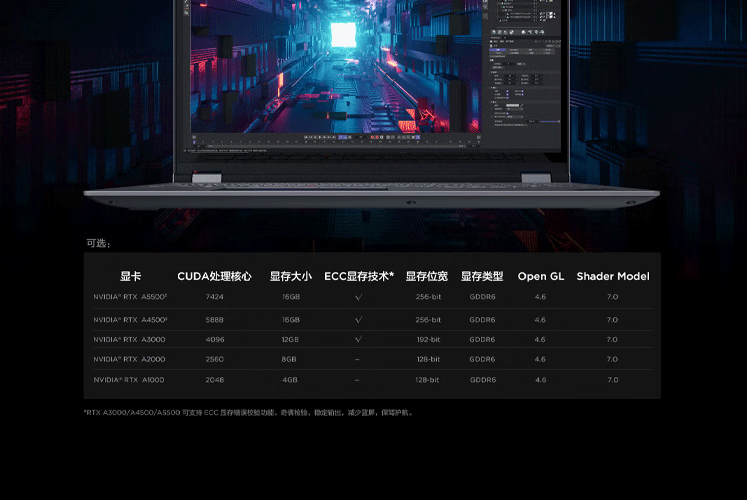Click GDDR6 in the A2000 row
The image size is (747, 500).
pos(482,359)
